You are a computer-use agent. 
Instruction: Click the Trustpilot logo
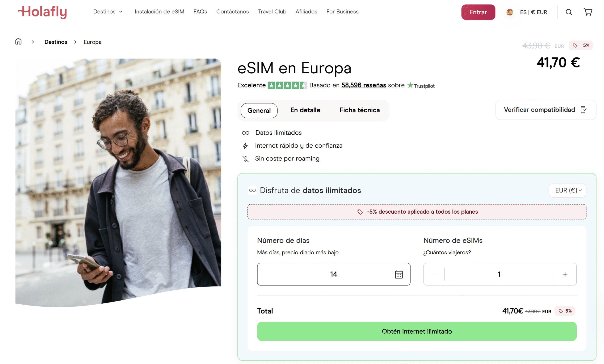[x=421, y=86]
